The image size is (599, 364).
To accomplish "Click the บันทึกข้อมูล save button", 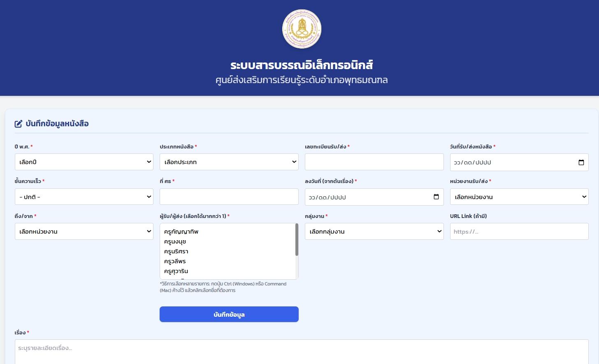I will (229, 314).
